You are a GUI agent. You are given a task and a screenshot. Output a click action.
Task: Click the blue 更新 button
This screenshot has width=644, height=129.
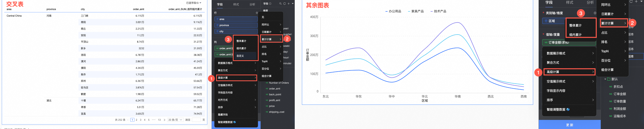[570, 125]
